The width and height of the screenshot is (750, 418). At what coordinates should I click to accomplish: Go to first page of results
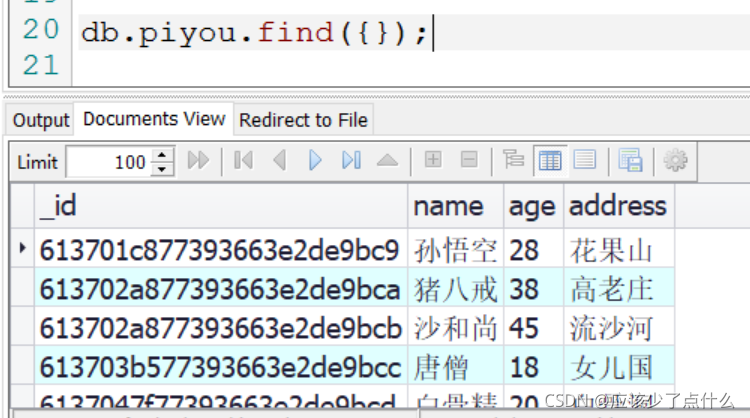point(243,161)
